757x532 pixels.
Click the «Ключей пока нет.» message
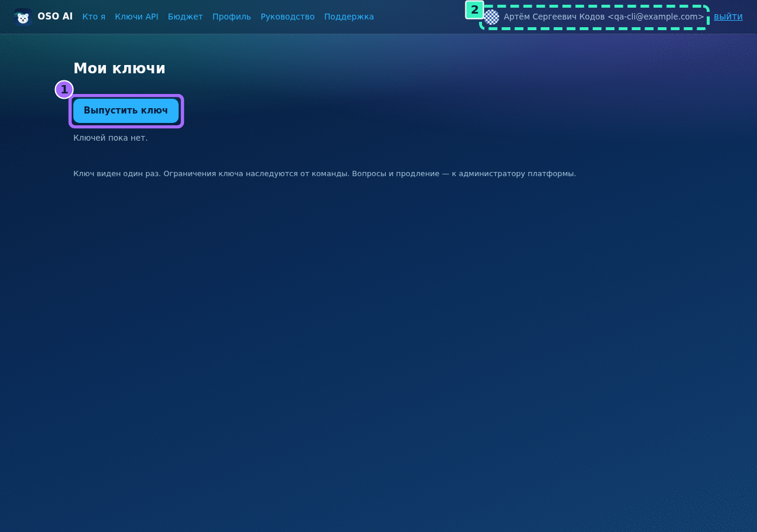111,138
